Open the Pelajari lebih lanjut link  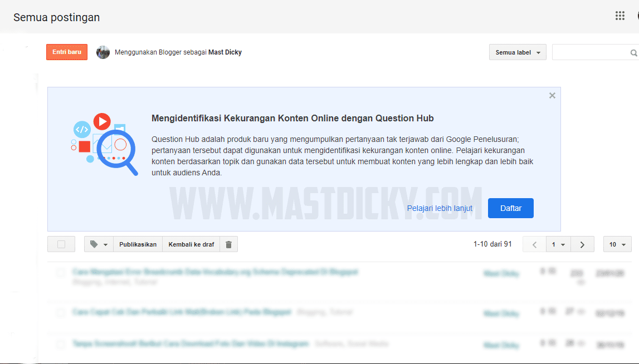(x=440, y=208)
